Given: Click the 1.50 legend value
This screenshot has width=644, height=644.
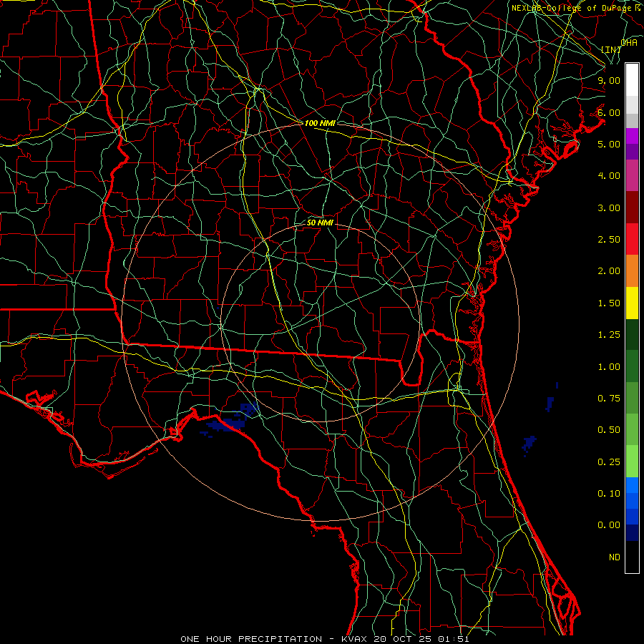Looking at the screenshot, I should [x=609, y=303].
